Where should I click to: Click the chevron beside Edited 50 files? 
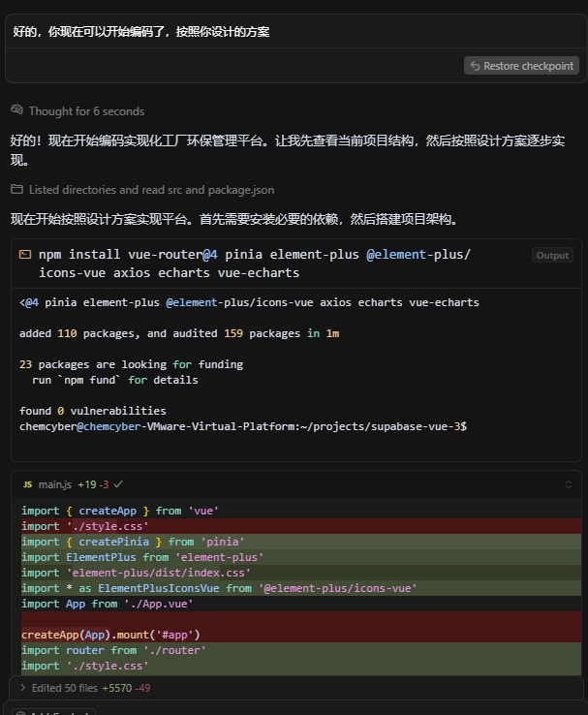point(22,688)
